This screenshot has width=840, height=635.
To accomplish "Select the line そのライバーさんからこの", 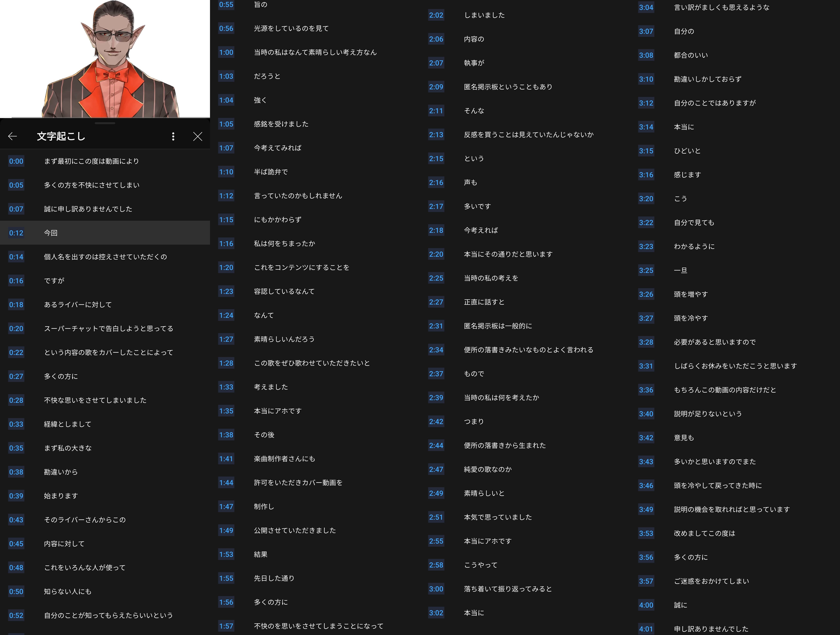I will click(85, 520).
